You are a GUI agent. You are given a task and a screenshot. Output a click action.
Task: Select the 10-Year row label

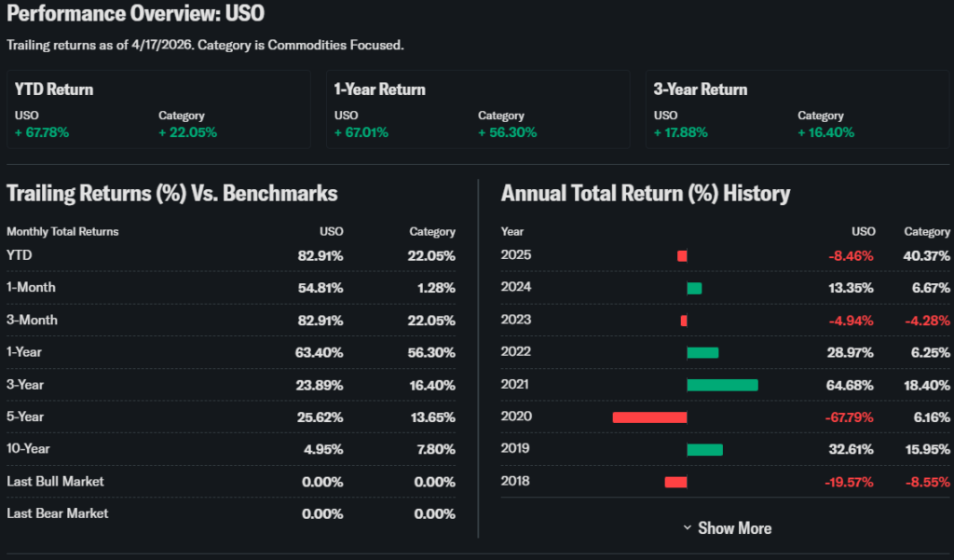click(28, 449)
